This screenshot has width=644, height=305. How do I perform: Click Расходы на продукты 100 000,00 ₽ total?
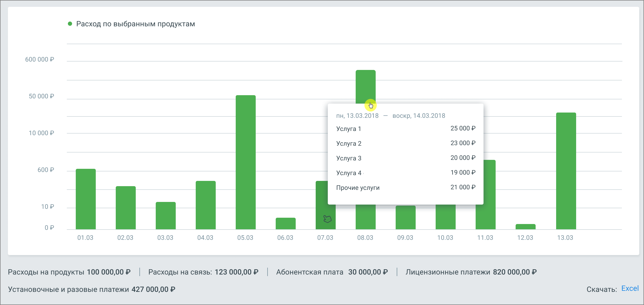coord(69,272)
